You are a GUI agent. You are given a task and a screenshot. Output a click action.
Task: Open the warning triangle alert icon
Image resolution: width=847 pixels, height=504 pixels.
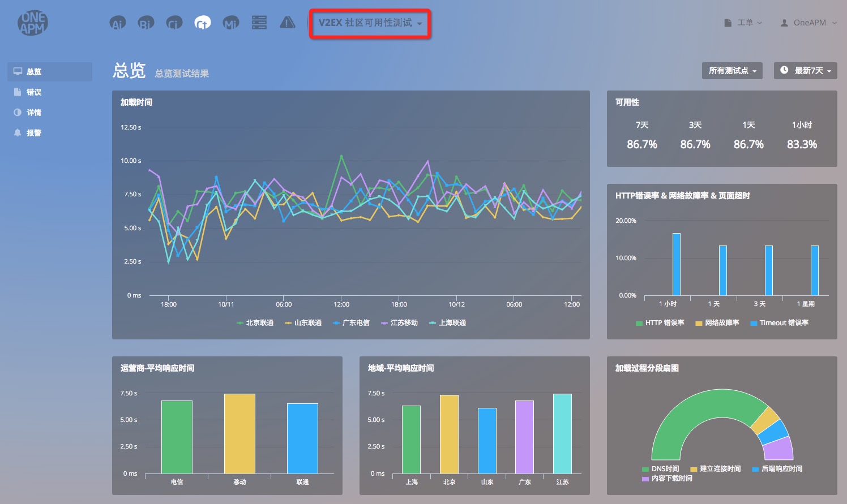coord(288,23)
